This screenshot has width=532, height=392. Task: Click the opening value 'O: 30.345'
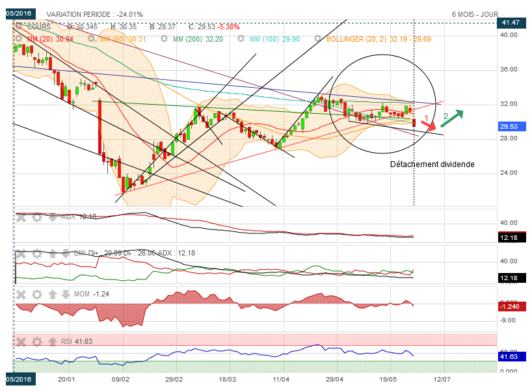click(82, 27)
